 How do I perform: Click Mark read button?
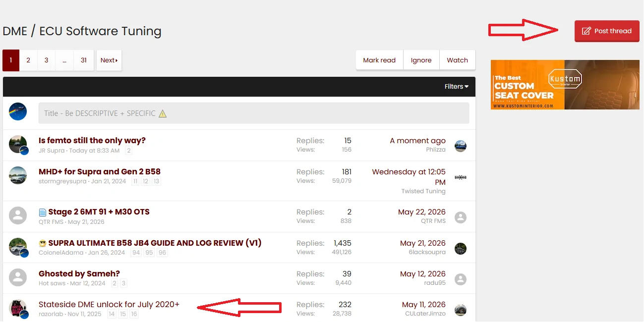[x=379, y=60]
